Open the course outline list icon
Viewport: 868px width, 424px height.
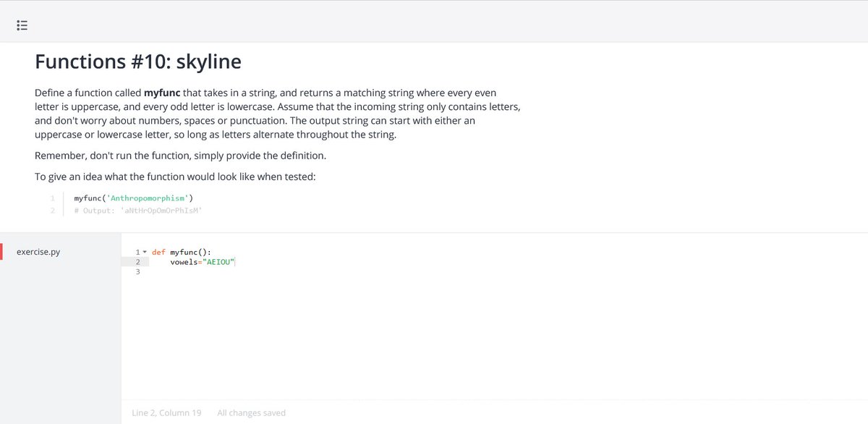[22, 25]
